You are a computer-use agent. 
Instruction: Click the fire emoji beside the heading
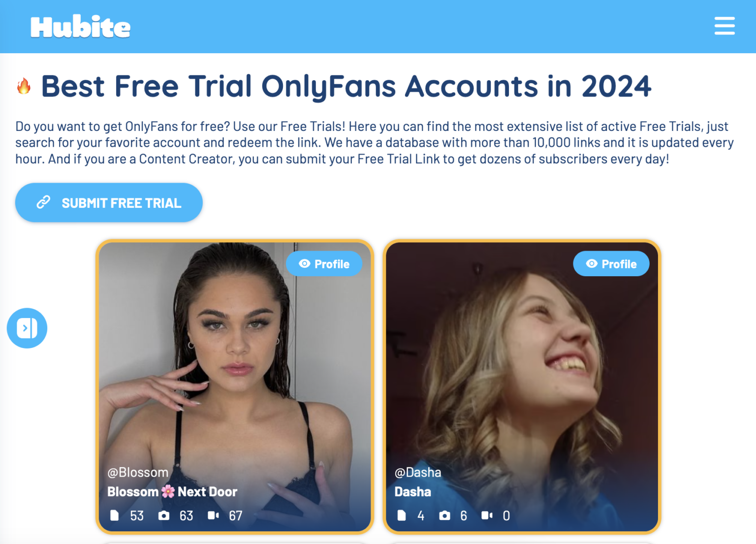point(24,86)
